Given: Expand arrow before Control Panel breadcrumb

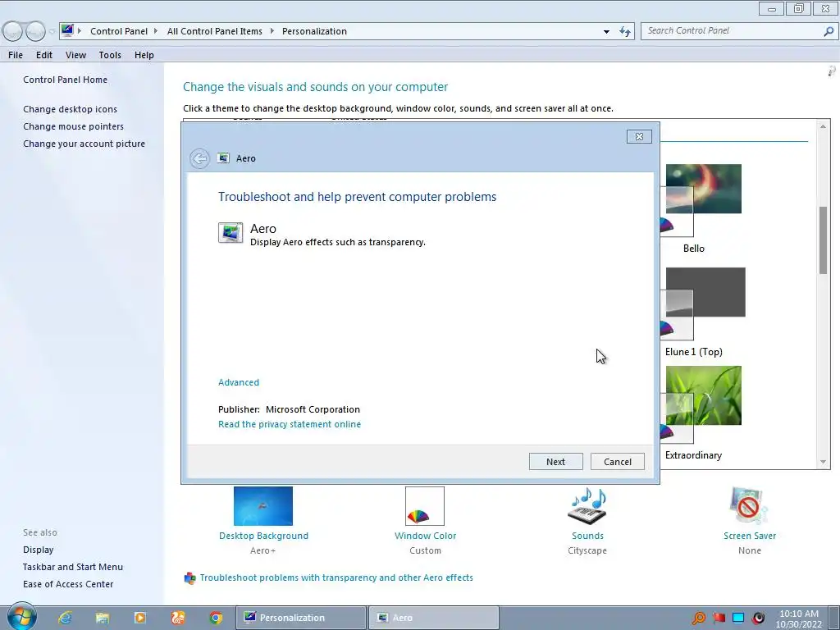Looking at the screenshot, I should pyautogui.click(x=80, y=31).
